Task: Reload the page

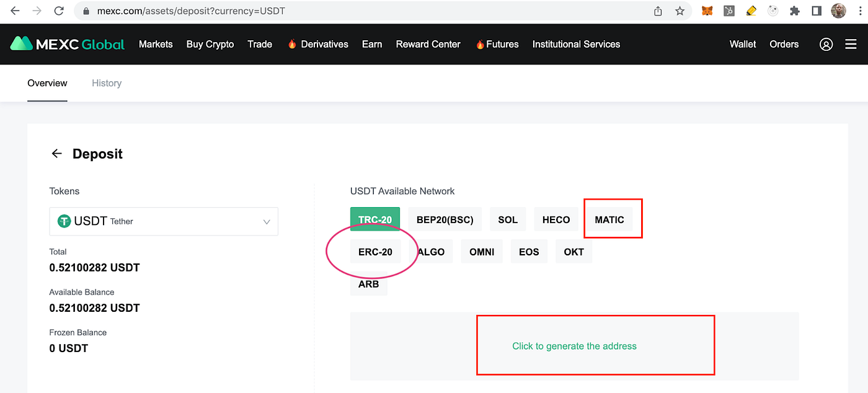Action: click(x=59, y=11)
